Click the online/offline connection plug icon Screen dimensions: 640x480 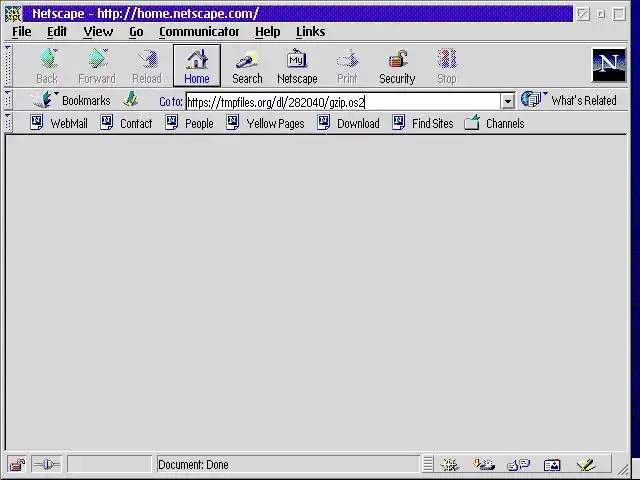pyautogui.click(x=46, y=464)
